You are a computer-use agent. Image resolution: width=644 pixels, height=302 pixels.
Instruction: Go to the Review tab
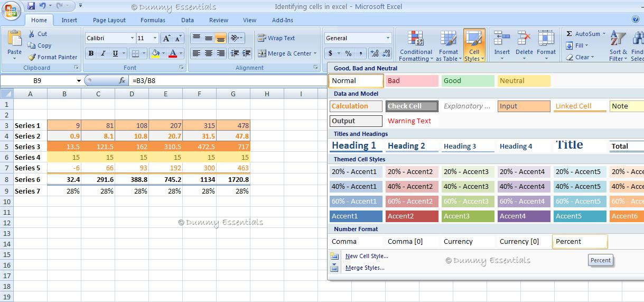[219, 20]
